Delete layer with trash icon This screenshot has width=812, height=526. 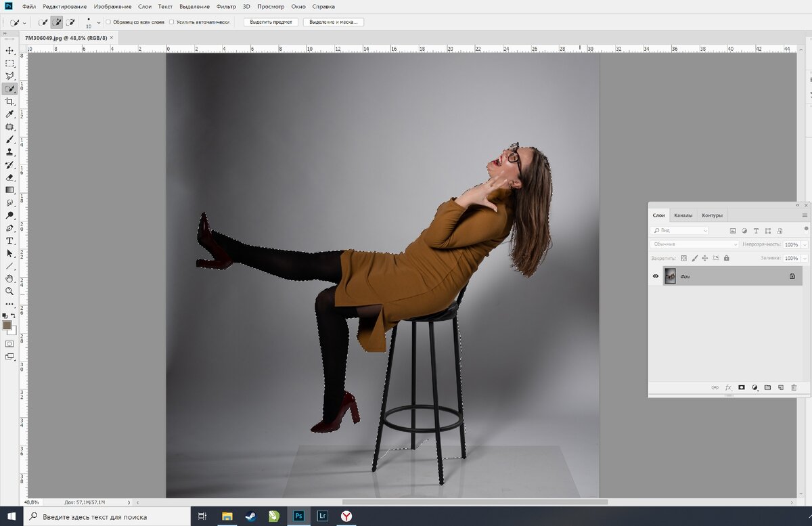pos(794,388)
